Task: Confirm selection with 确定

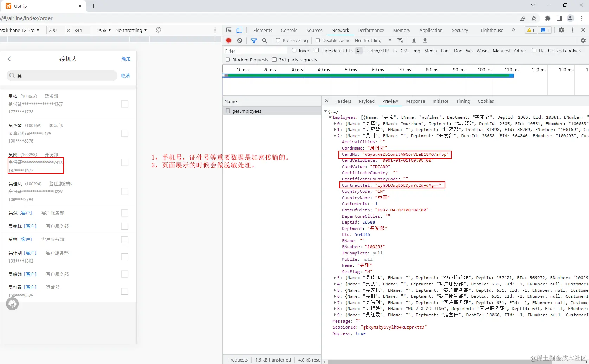Action: pyautogui.click(x=126, y=59)
